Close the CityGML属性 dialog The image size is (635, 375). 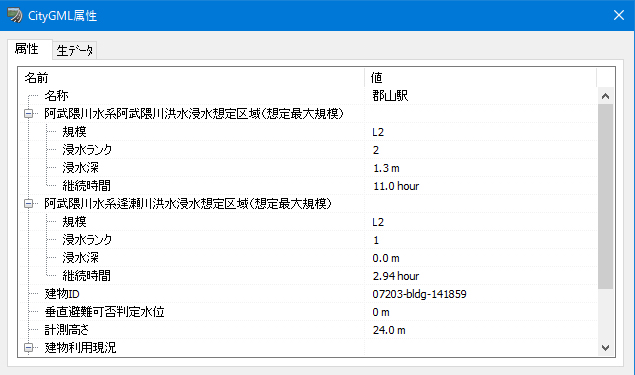click(x=618, y=15)
